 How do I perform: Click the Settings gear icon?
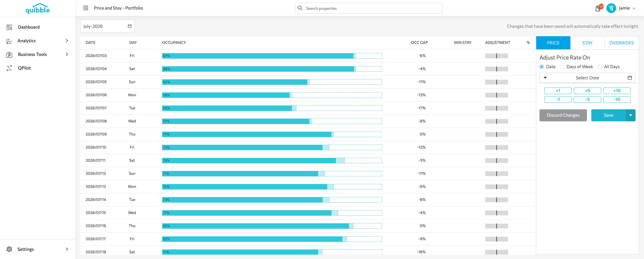[x=9, y=249]
